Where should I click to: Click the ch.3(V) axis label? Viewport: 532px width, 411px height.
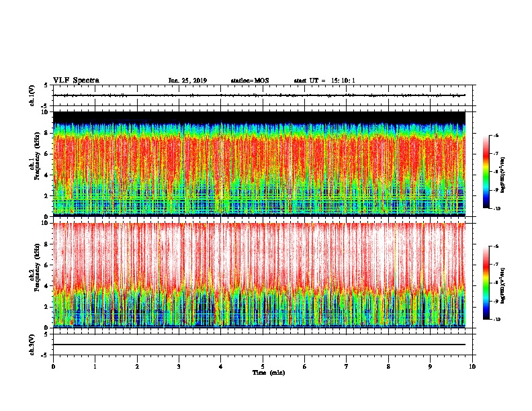[32, 345]
